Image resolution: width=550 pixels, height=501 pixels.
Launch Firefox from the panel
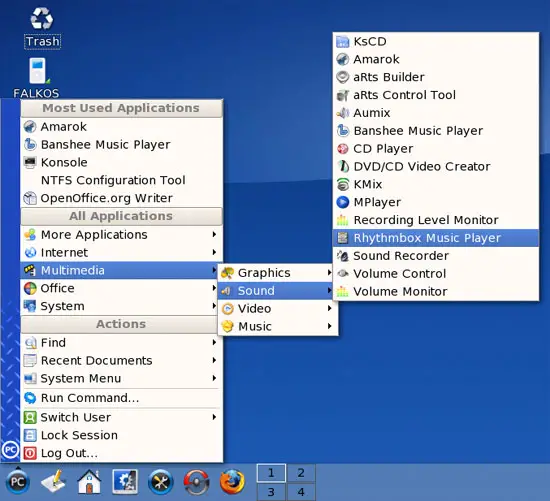tap(232, 482)
